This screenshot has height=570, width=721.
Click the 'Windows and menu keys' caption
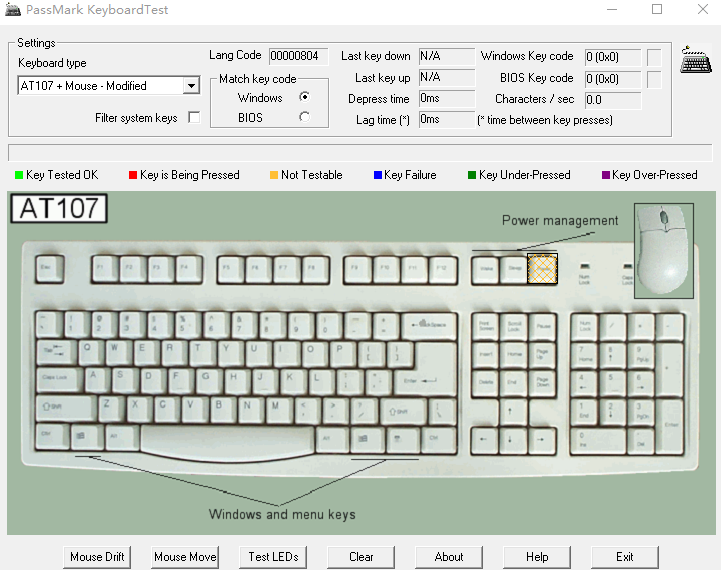click(282, 514)
